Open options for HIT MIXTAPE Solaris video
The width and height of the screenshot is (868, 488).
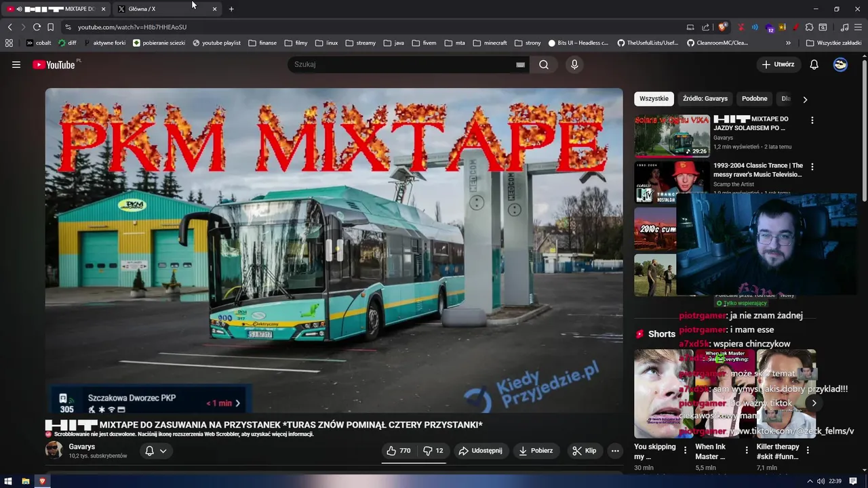(x=812, y=120)
